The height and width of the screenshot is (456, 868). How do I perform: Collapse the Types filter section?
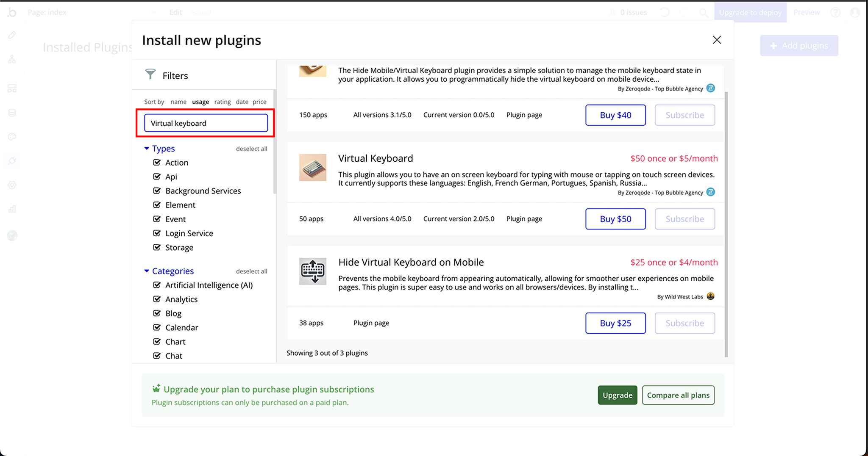coord(147,149)
